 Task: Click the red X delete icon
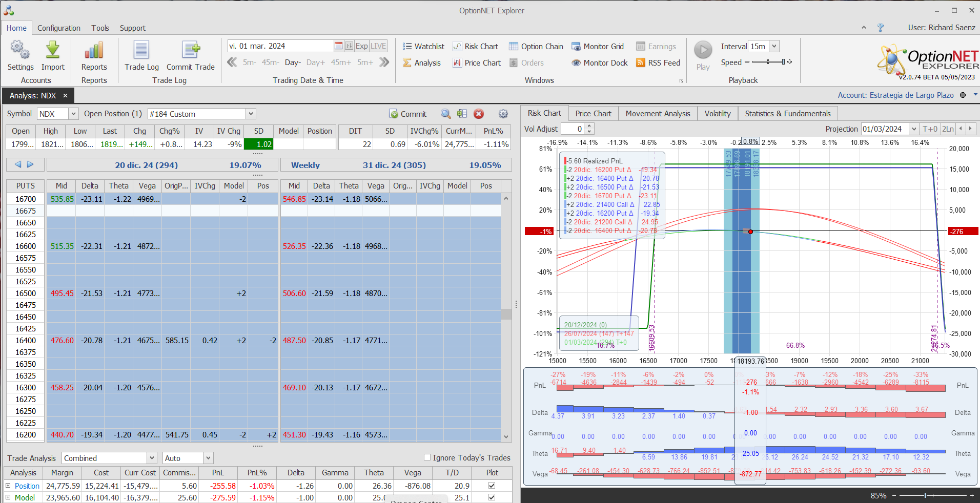[x=479, y=114]
